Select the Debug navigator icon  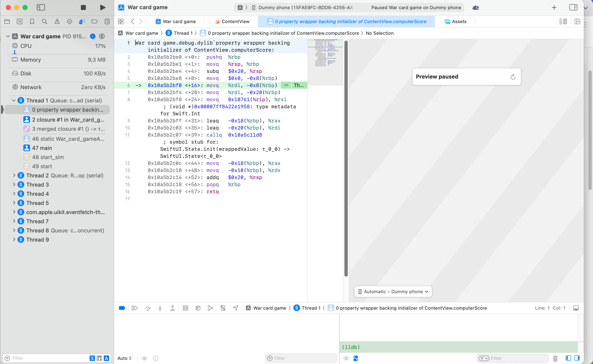pyautogui.click(x=82, y=21)
